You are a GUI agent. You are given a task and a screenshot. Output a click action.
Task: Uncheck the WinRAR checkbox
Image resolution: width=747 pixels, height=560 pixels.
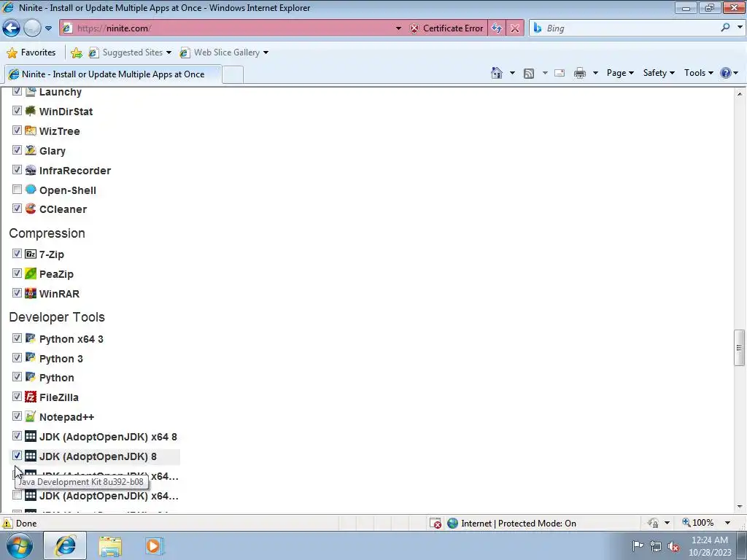[x=18, y=292]
